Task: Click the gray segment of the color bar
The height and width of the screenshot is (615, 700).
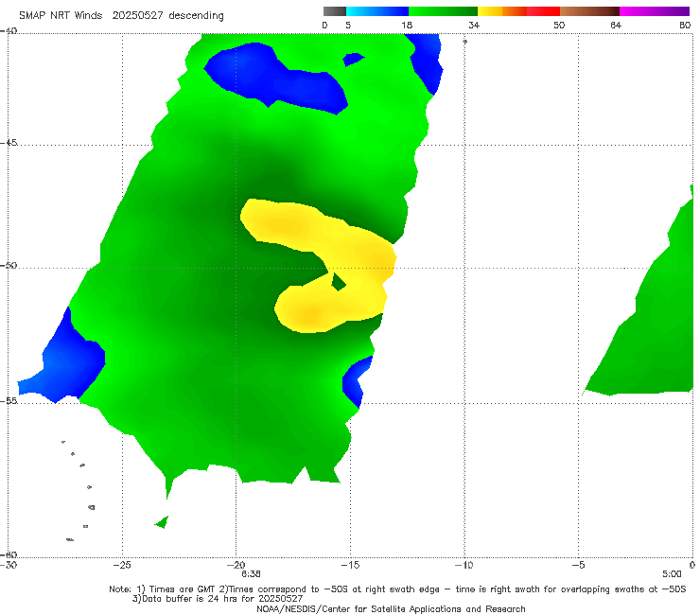Action: [335, 11]
